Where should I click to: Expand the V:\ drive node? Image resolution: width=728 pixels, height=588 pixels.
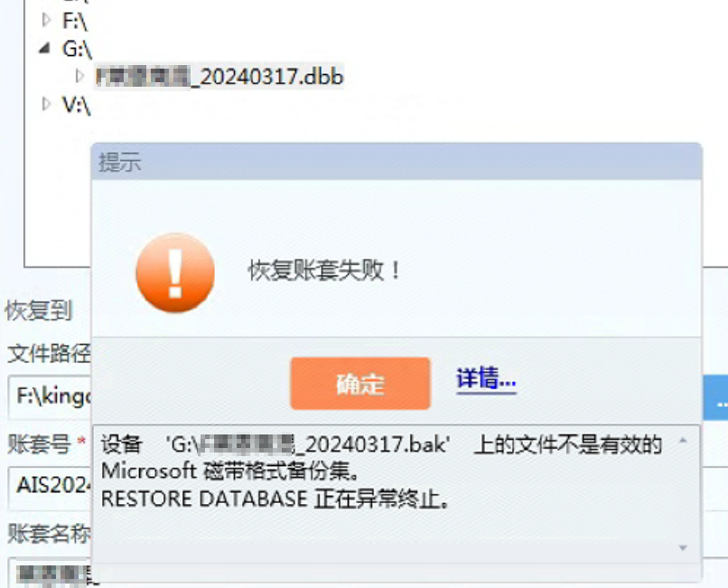[x=45, y=104]
